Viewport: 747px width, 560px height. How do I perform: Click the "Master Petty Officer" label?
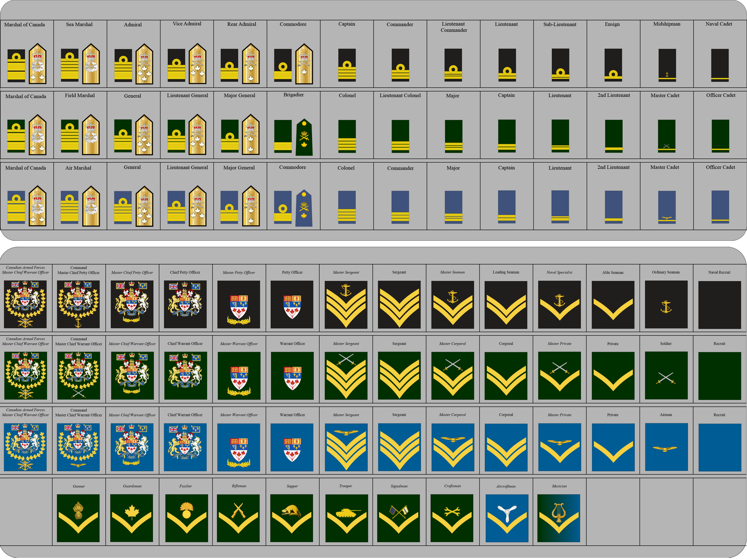239,272
